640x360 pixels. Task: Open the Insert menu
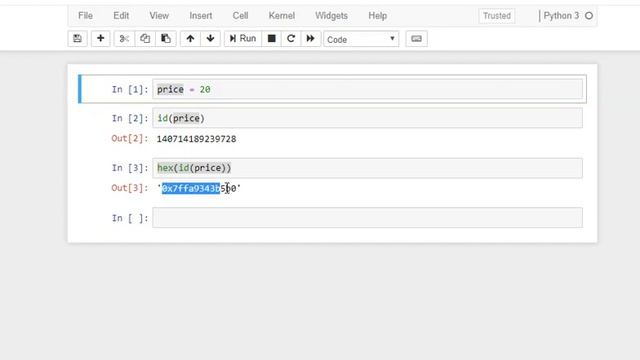coord(201,16)
